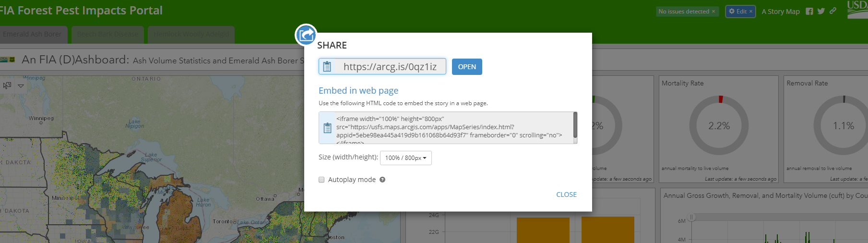Viewport: 868px width, 243px height.
Task: Click the share icon on dialog corner
Action: 306,35
